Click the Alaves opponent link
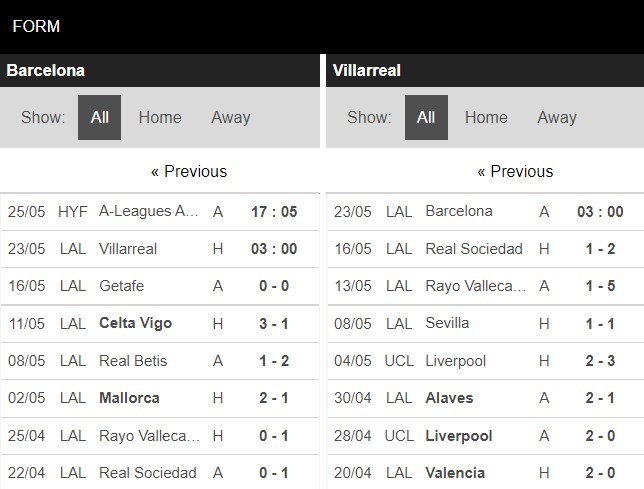This screenshot has height=489, width=644. (449, 397)
